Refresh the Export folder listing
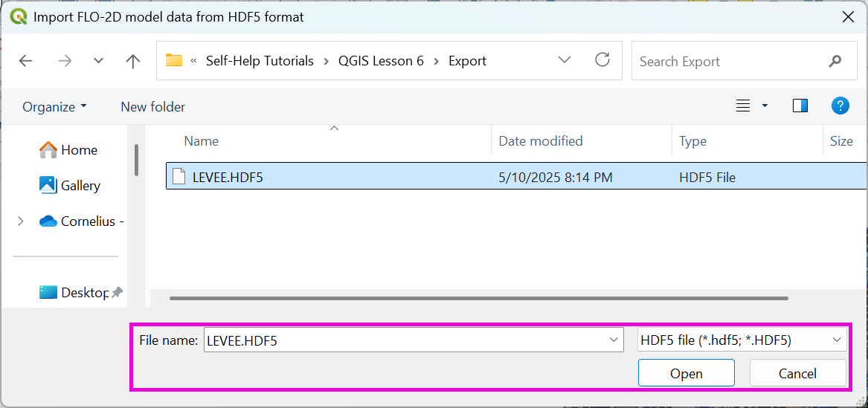Screen dimensions: 868x408 602,60
